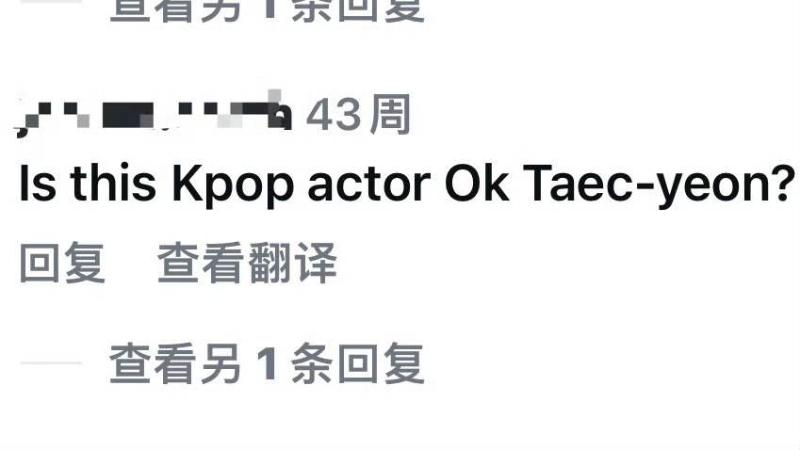The height and width of the screenshot is (450, 800).
Task: Click the gray line beside the top replies link
Action: coord(51,2)
